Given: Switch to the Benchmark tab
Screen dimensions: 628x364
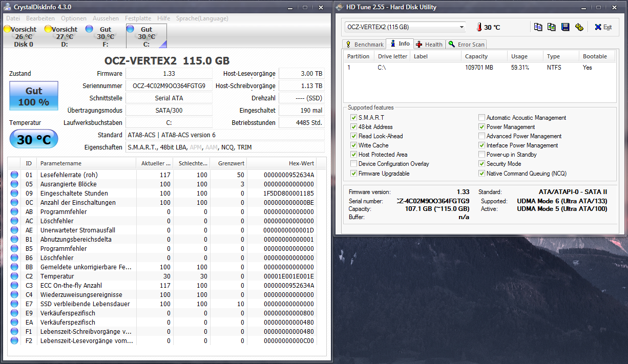Looking at the screenshot, I should pos(364,45).
